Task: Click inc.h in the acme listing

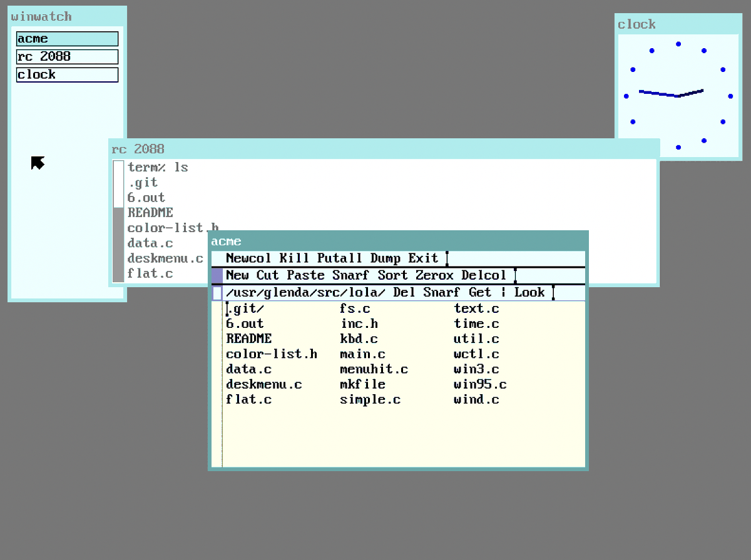Action: (x=359, y=323)
